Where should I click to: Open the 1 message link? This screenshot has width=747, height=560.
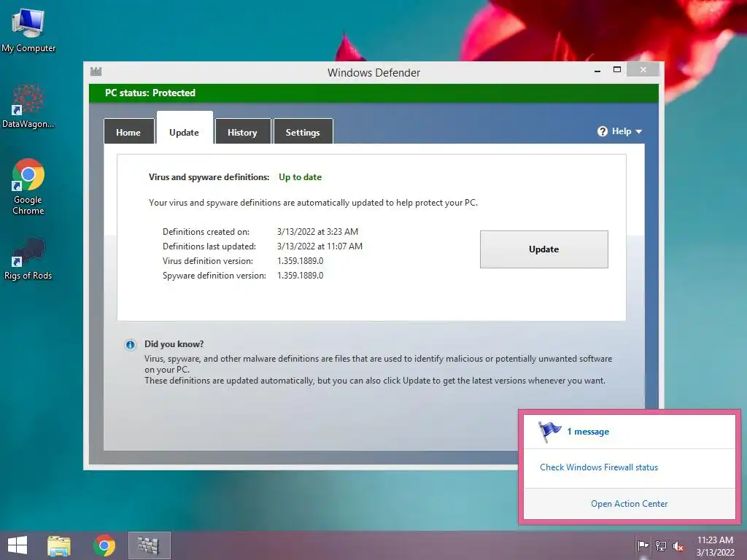588,432
